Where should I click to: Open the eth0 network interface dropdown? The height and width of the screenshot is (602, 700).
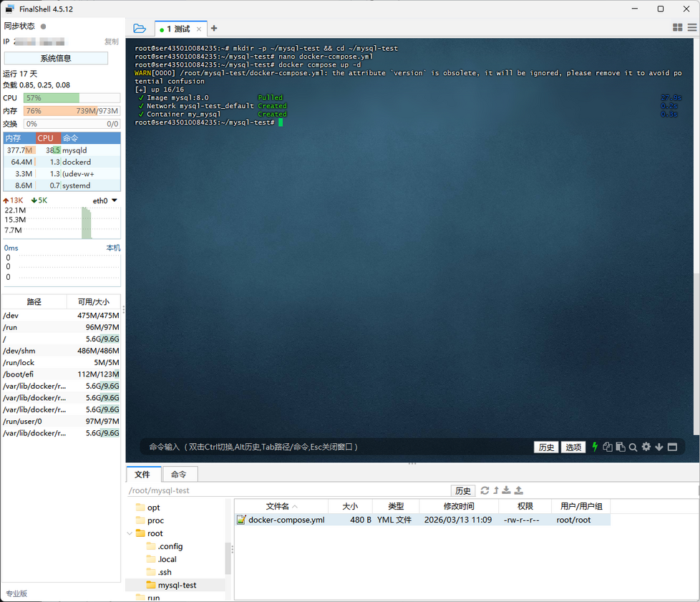(114, 200)
